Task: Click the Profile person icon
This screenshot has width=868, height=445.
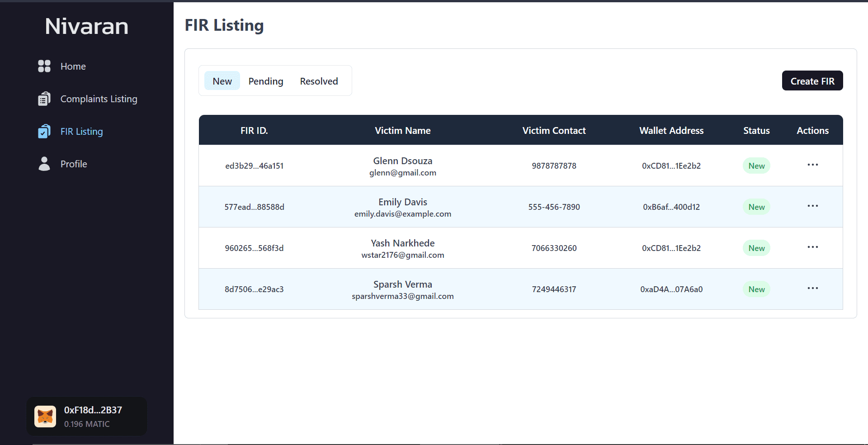Action: point(44,164)
